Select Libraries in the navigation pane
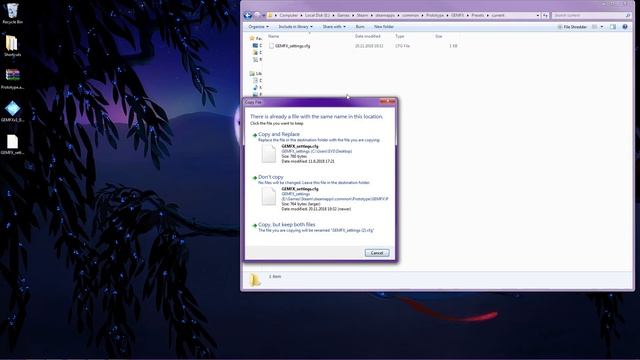 pyautogui.click(x=256, y=73)
